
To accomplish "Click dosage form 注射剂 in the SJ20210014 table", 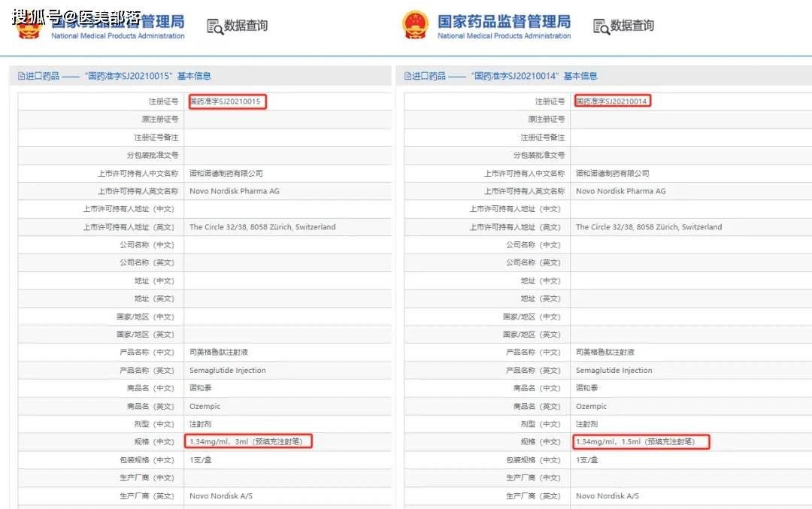I will pyautogui.click(x=586, y=424).
